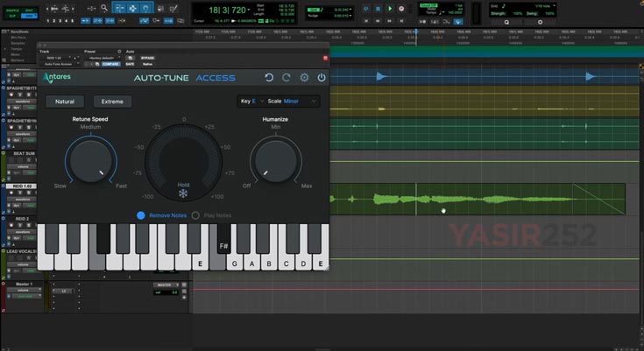This screenshot has height=351, width=644.
Task: Click the Humanize knob
Action: (276, 160)
